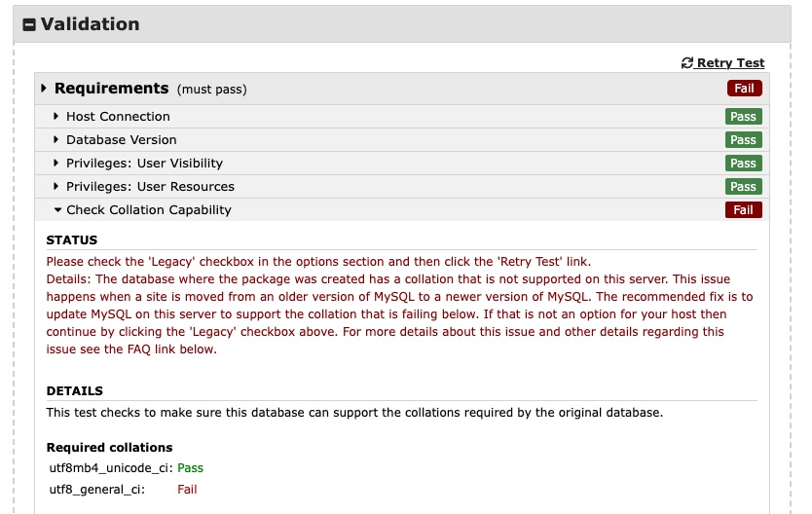
Task: Click the Requirements Fail badge
Action: [744, 89]
